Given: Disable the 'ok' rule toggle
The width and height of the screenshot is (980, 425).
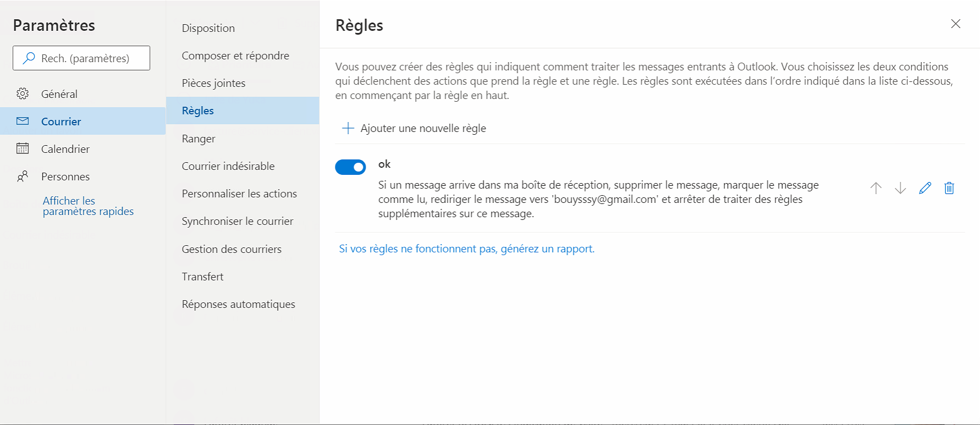Looking at the screenshot, I should [350, 167].
